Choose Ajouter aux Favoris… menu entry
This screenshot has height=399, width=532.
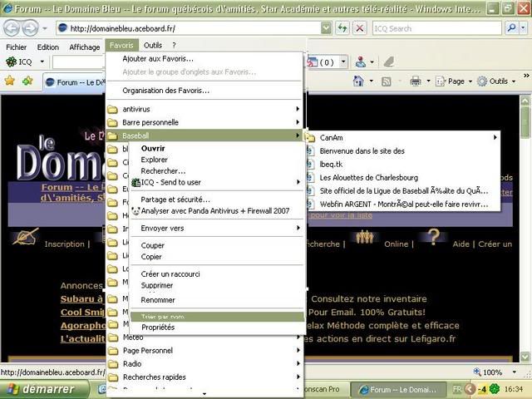click(x=204, y=59)
